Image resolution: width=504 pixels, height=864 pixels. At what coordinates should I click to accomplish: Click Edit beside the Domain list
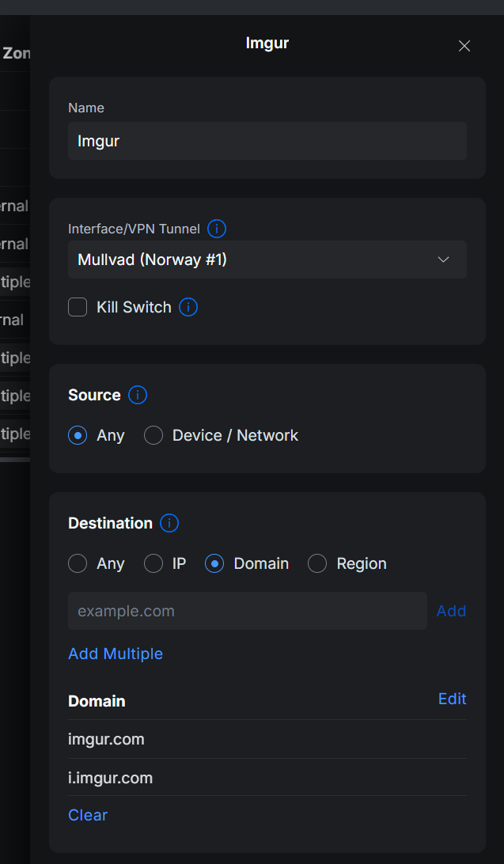click(453, 699)
